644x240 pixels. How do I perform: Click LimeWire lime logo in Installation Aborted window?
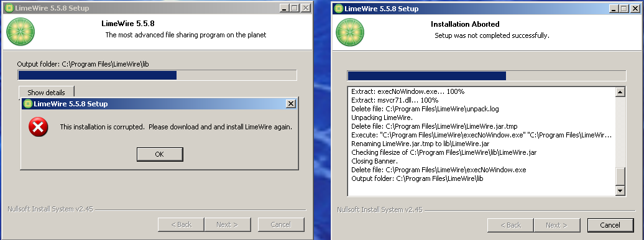coord(350,32)
